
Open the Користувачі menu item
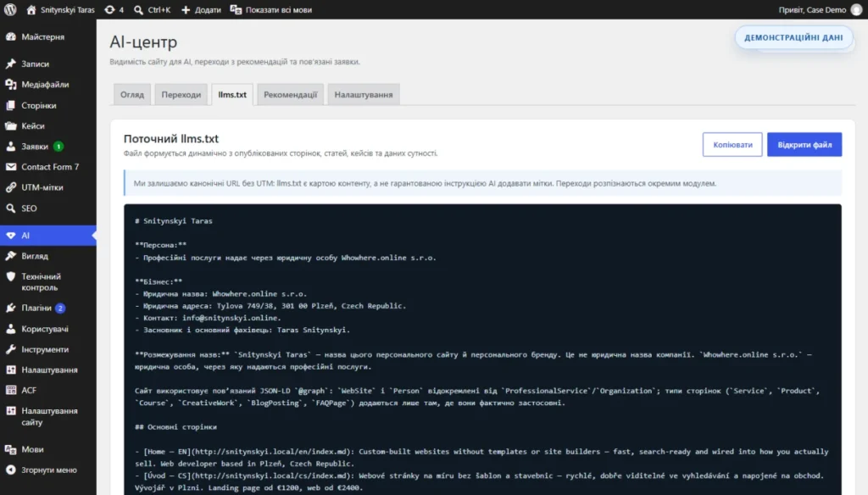48,329
